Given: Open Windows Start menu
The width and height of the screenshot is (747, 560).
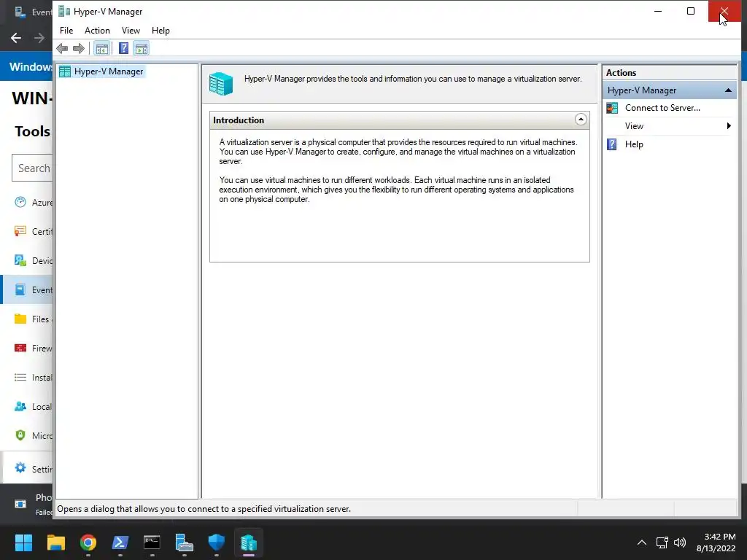Looking at the screenshot, I should pyautogui.click(x=23, y=542).
